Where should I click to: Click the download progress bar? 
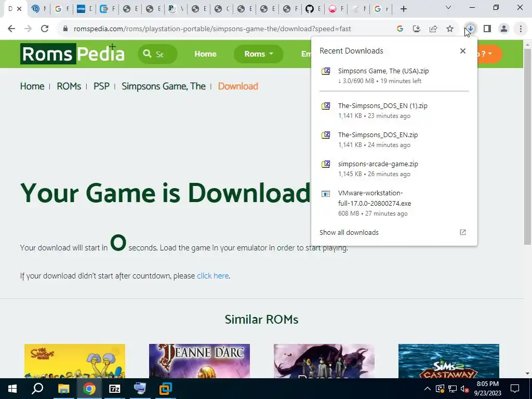point(394,91)
